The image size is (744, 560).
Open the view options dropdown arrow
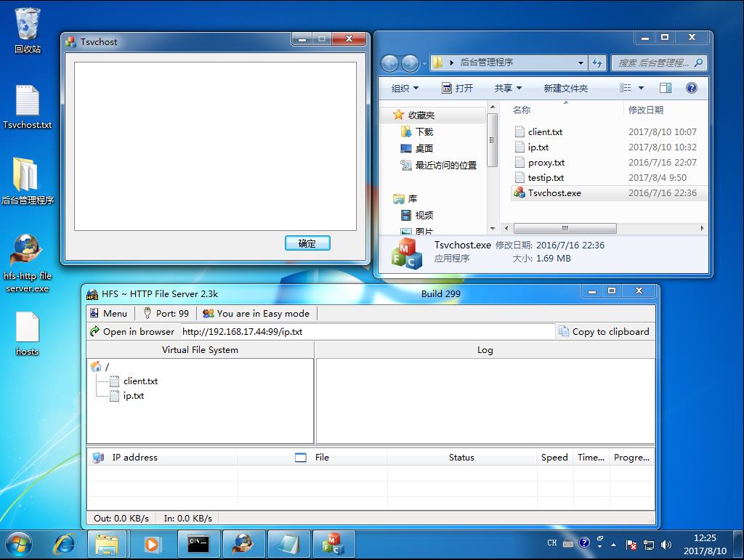(641, 89)
